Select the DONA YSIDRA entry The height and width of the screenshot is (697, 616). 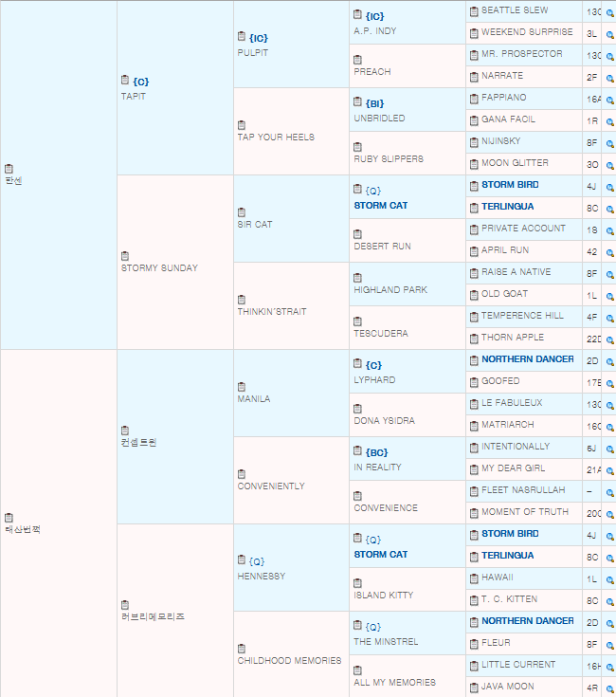[384, 420]
